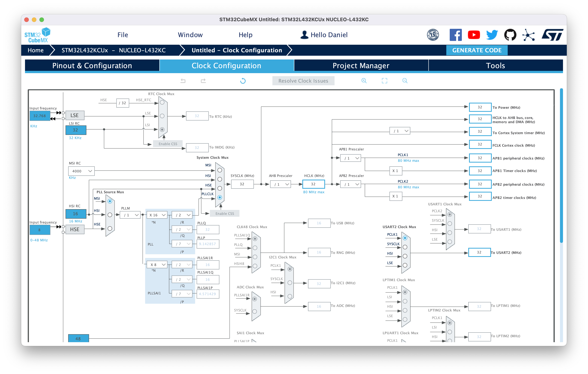Select HSI in System Clock Mux
The image size is (588, 374).
click(220, 179)
